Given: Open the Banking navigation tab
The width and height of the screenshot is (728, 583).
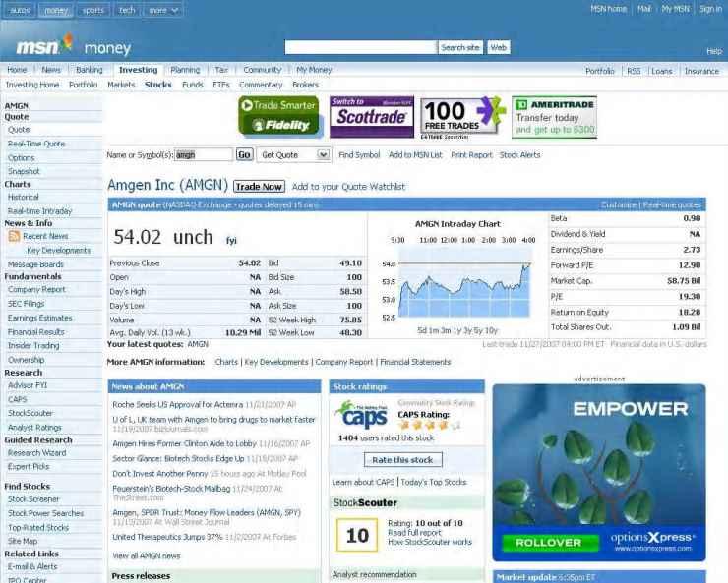Looking at the screenshot, I should [x=90, y=71].
